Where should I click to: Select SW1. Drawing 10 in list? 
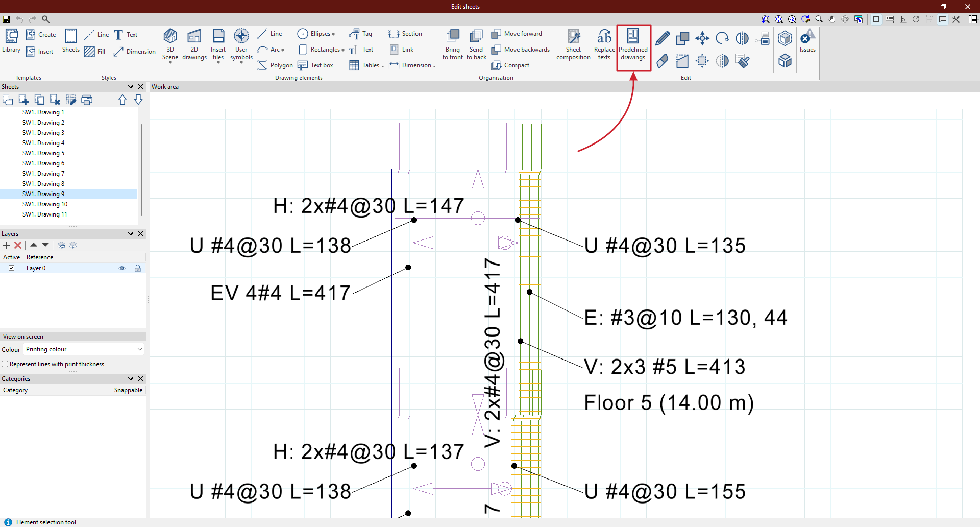click(x=45, y=204)
